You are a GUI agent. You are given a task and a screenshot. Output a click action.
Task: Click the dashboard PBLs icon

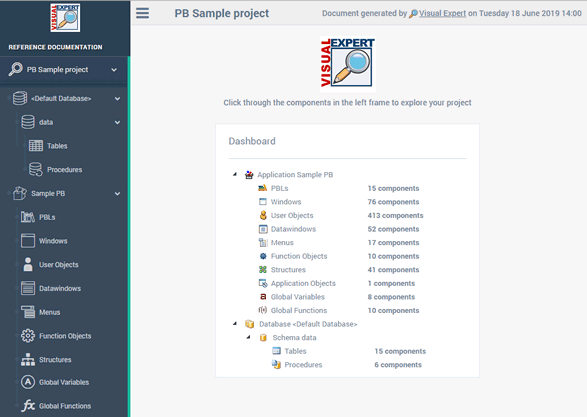263,188
